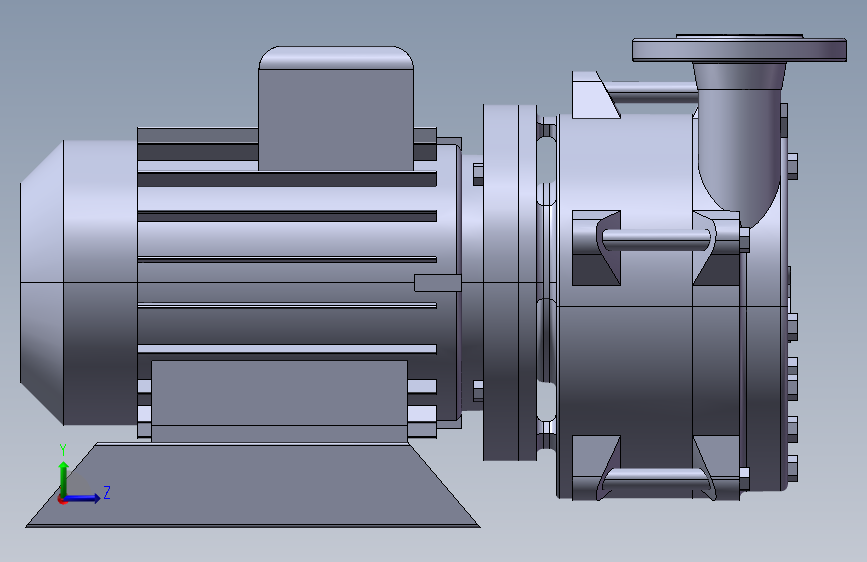Click the red X axis origin dot of the triad

pyautogui.click(x=62, y=499)
